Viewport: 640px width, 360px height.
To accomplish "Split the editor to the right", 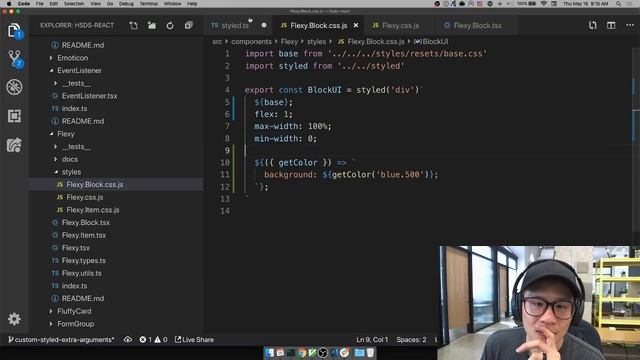I will tap(611, 25).
